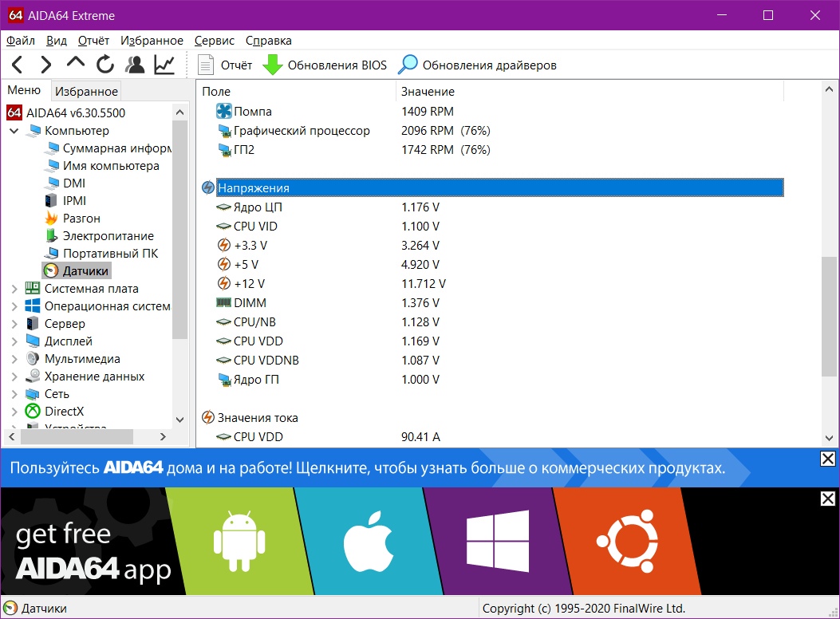
Task: Click the Windows logo in the ad
Action: click(498, 542)
